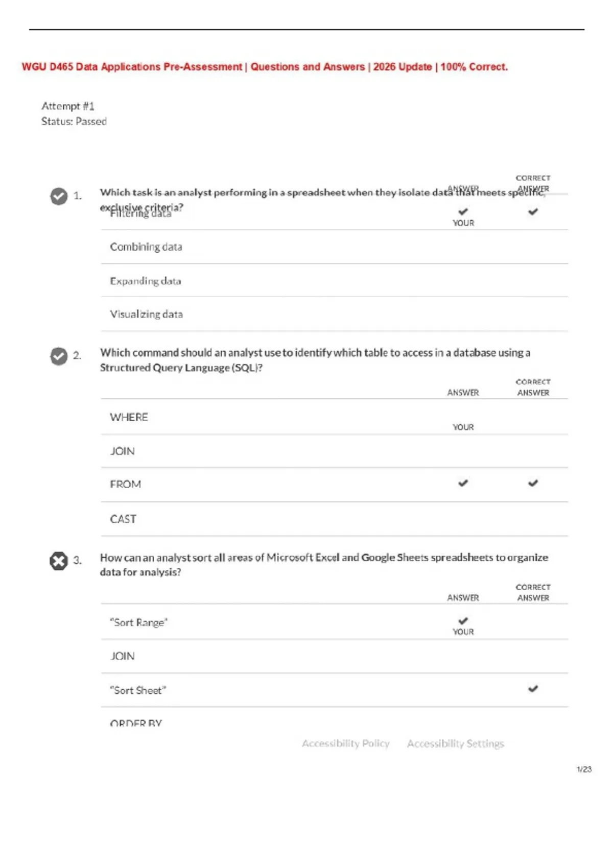The image size is (613, 868).
Task: Open the Accessibility Settings link
Action: (x=455, y=743)
